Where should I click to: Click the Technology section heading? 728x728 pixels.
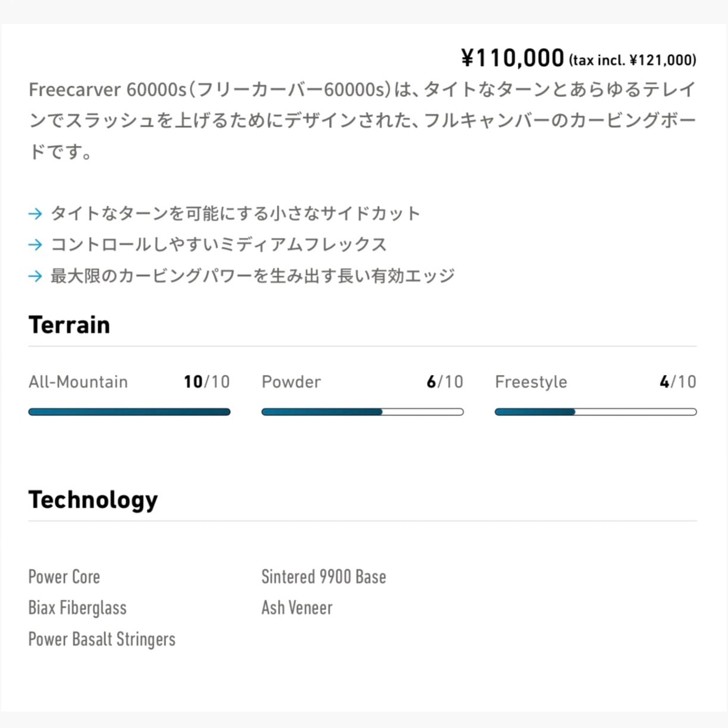pos(93,500)
